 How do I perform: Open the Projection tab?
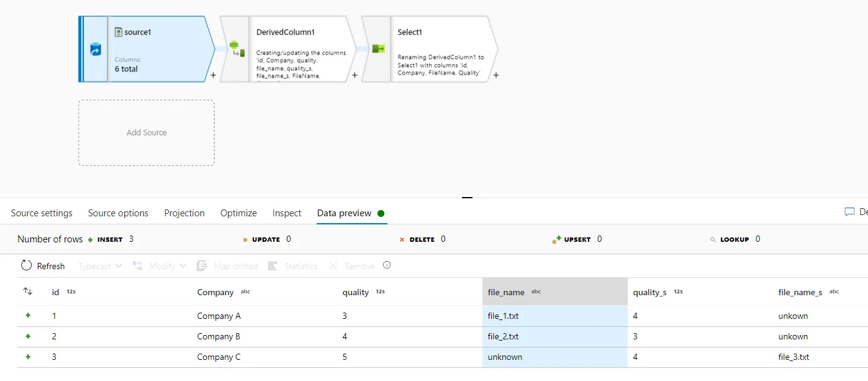click(x=184, y=213)
